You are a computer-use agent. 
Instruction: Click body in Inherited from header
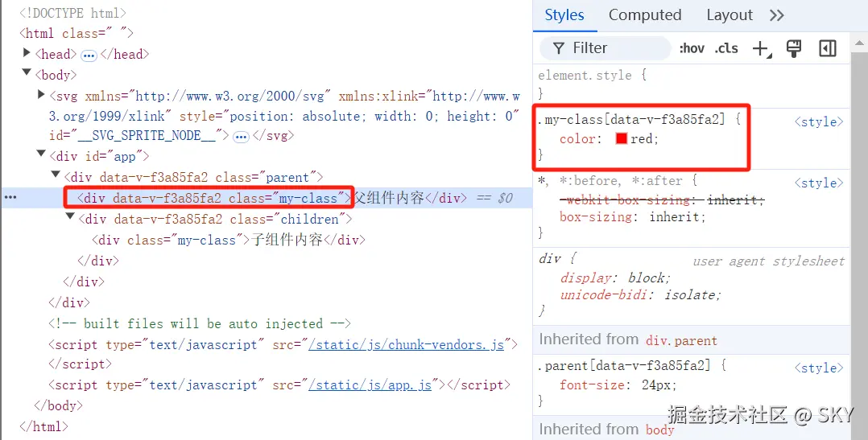660,430
